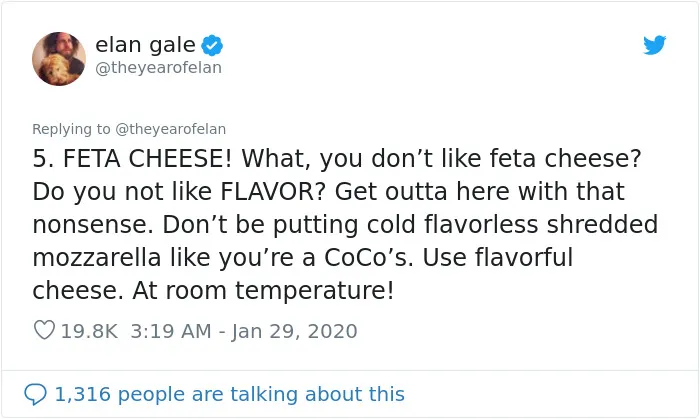Click the Jan 29, 2020 date
Screen dimensions: 700x419
[294, 331]
